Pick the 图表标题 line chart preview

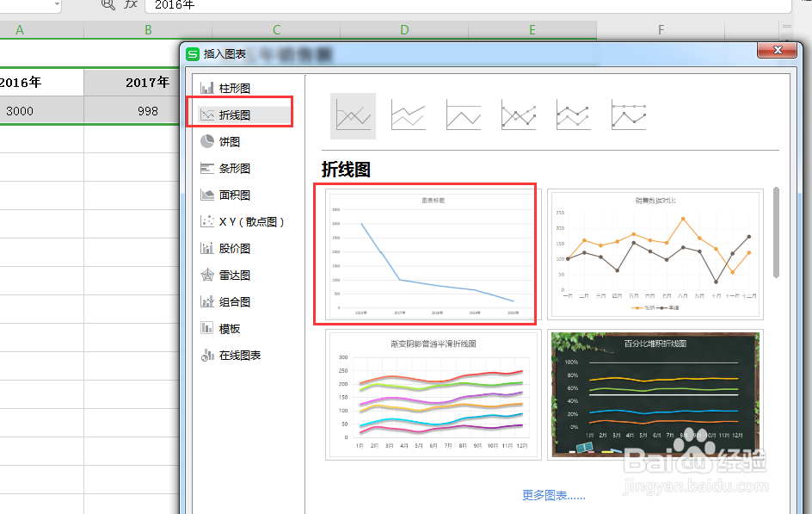(433, 254)
